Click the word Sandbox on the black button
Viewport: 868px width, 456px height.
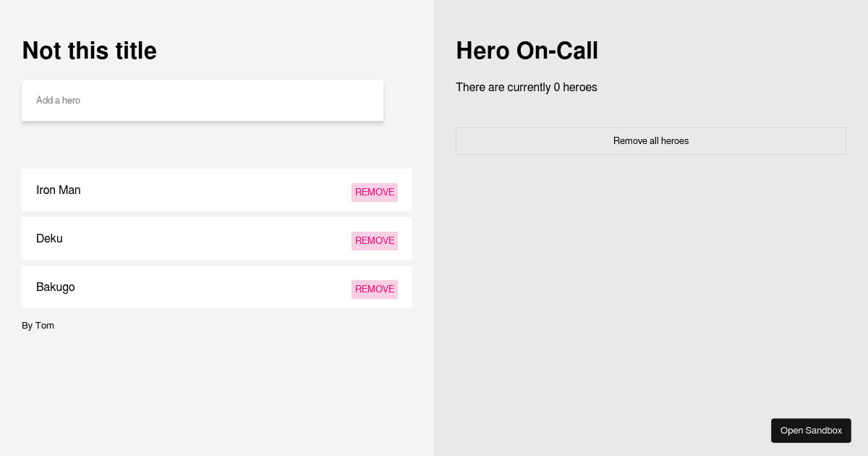[x=824, y=431]
